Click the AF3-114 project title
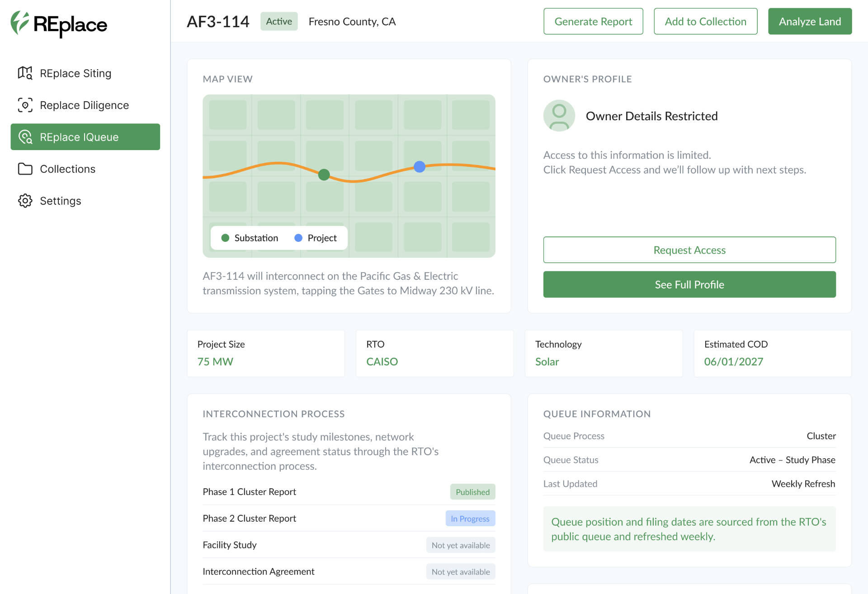This screenshot has height=594, width=868. point(218,21)
